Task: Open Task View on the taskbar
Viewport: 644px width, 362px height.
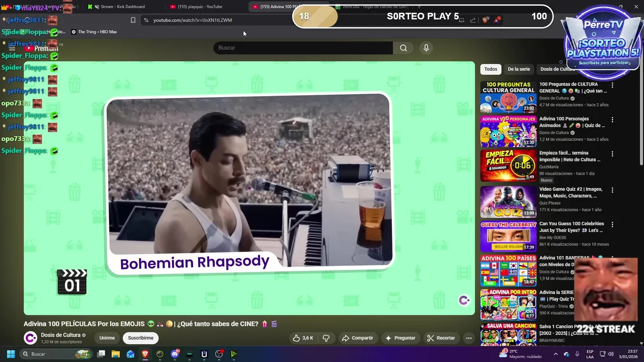Action: (x=101, y=354)
